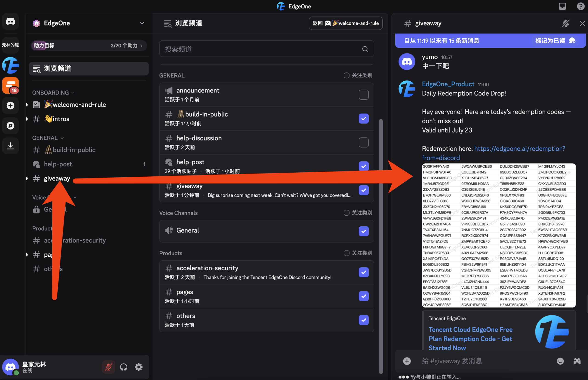The width and height of the screenshot is (588, 380).
Task: Click the plus attachment button in message bar
Action: (x=407, y=361)
